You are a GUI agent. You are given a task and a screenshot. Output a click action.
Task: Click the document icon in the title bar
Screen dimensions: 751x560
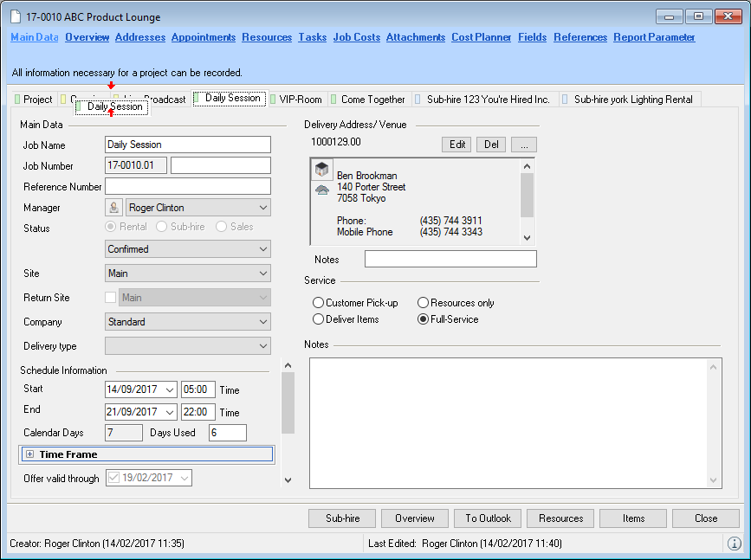15,16
